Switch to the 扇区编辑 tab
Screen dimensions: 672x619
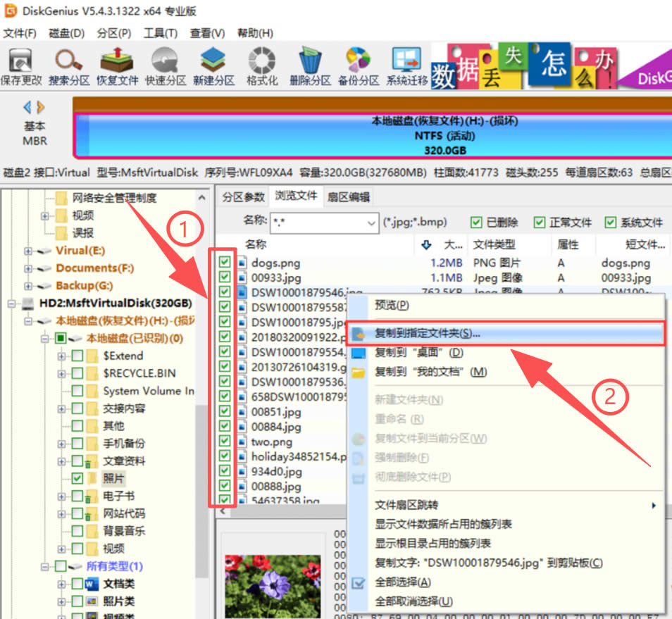pos(348,197)
